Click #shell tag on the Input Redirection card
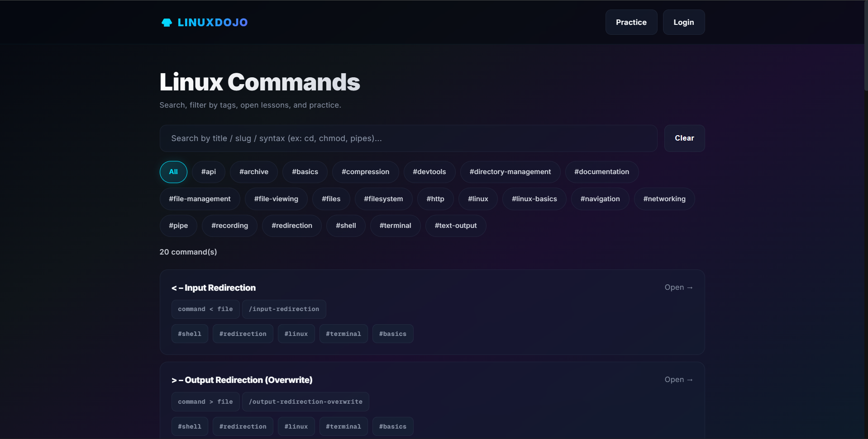Screen dimensions: 868x439 tap(189, 333)
